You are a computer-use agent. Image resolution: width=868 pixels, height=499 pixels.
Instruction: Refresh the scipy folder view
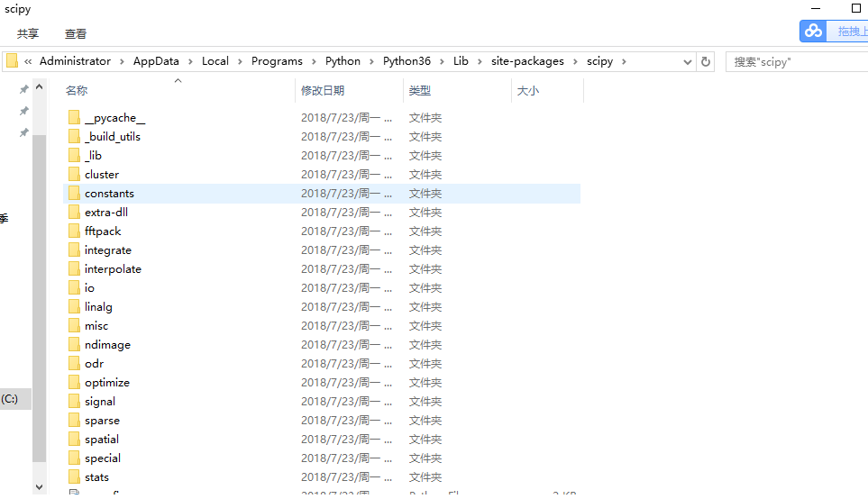[705, 61]
